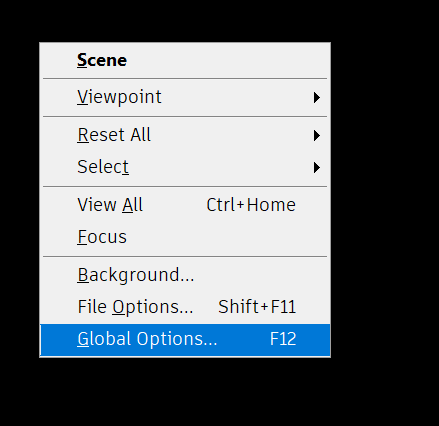Expand the Reset All submenu arrow

(317, 136)
